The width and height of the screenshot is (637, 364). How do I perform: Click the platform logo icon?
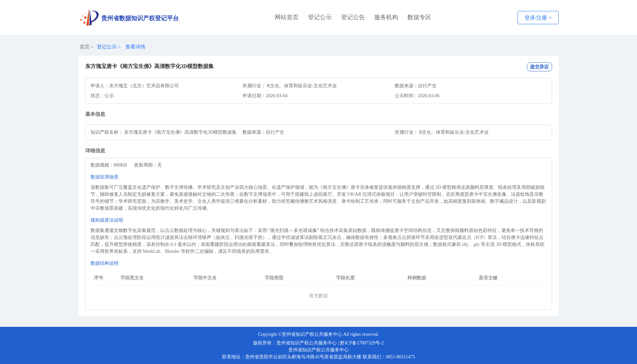click(89, 18)
